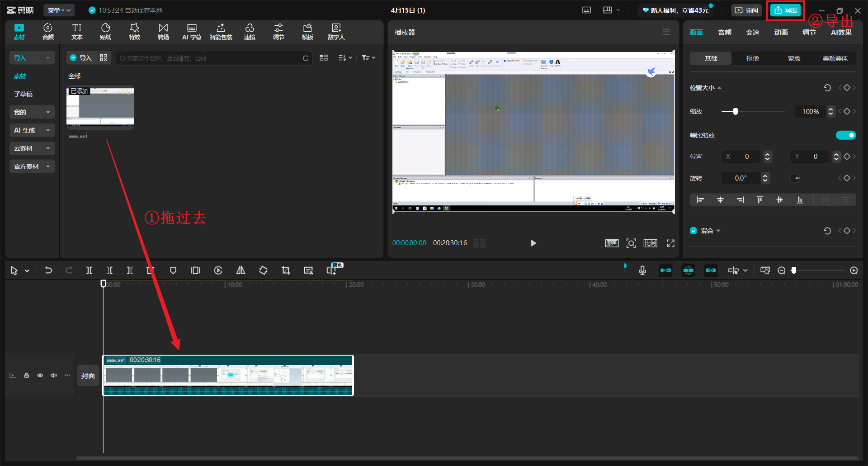Open the 文本 text tool

77,32
